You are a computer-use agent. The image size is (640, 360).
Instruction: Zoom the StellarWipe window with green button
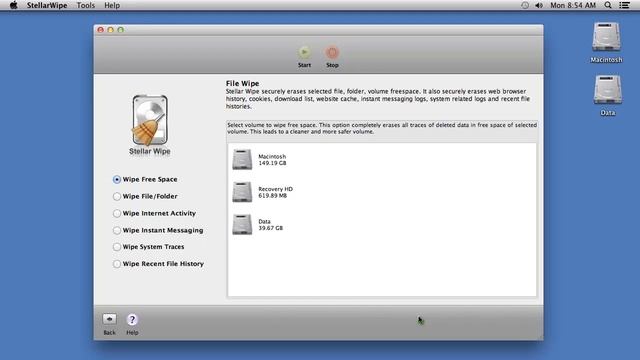(121, 30)
